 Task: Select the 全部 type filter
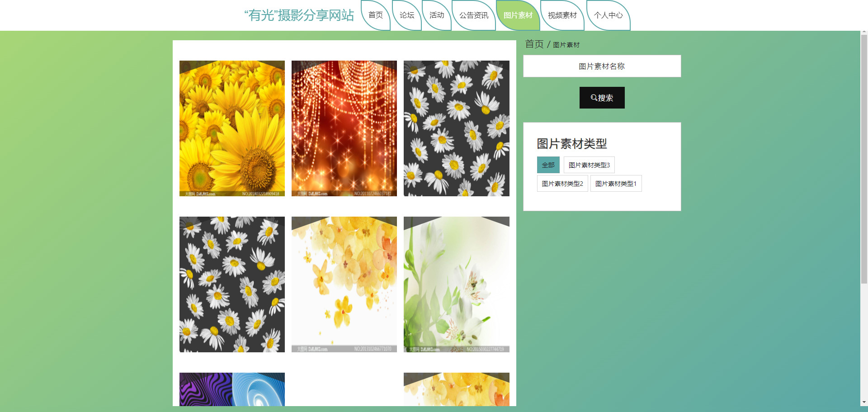click(548, 165)
